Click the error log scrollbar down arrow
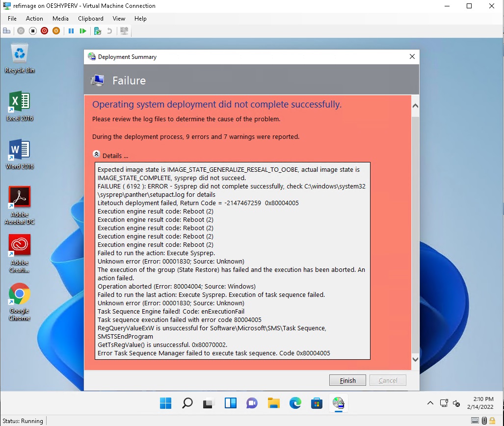Viewport: 504px width, 426px height. click(415, 359)
